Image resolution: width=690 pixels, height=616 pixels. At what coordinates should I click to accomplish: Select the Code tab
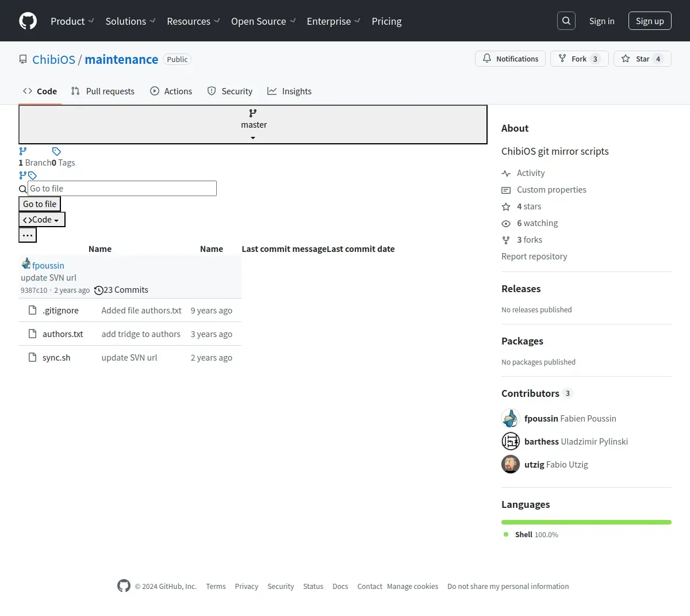tap(40, 91)
